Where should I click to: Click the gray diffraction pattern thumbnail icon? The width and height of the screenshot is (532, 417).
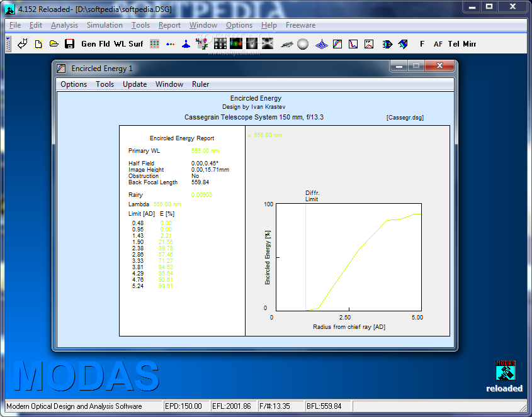[252, 44]
